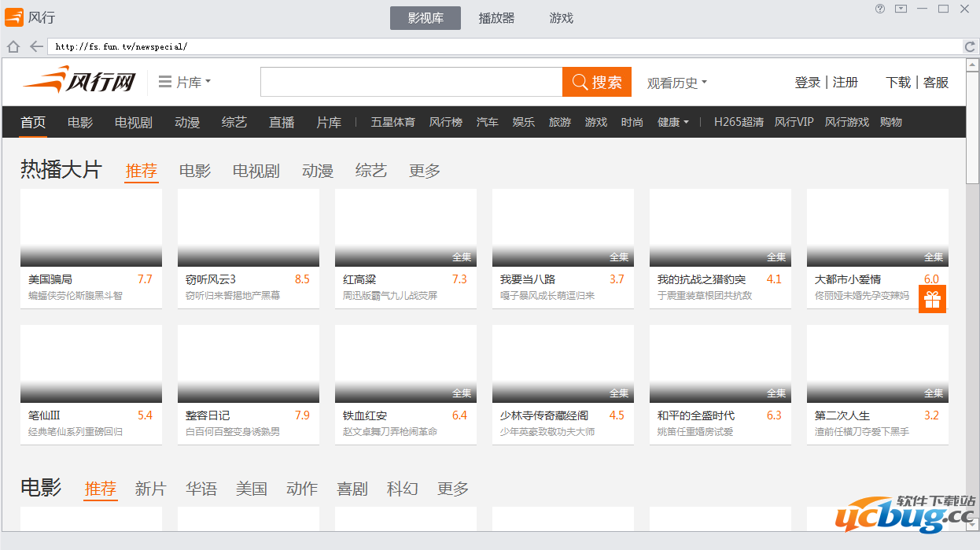Click the Funshion flame logo in the title bar
Screen dimensions: 980x550
15,17
